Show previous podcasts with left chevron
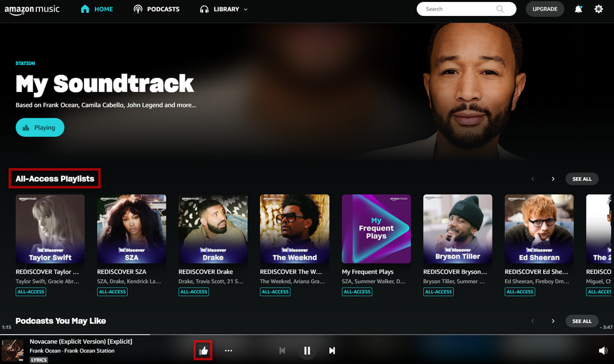This screenshot has width=614, height=364. coord(532,321)
